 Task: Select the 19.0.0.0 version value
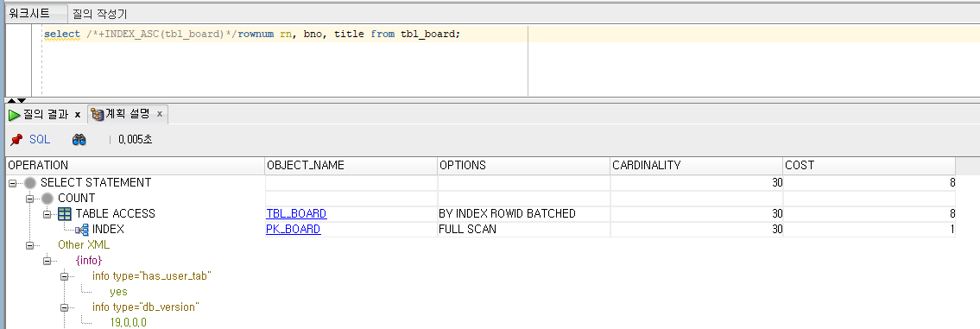point(128,323)
